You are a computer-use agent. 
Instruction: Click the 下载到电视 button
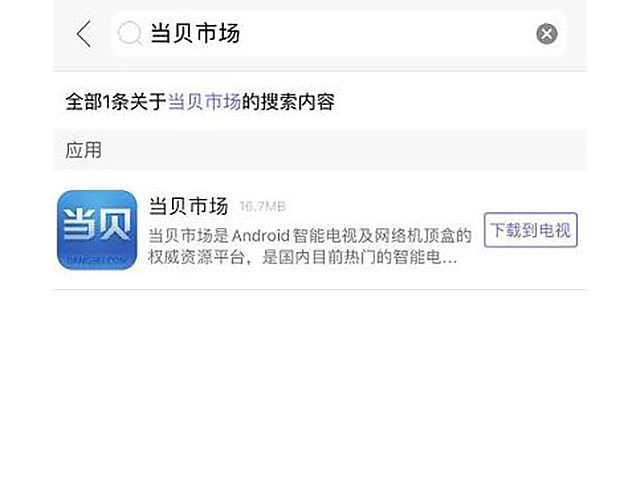[530, 230]
